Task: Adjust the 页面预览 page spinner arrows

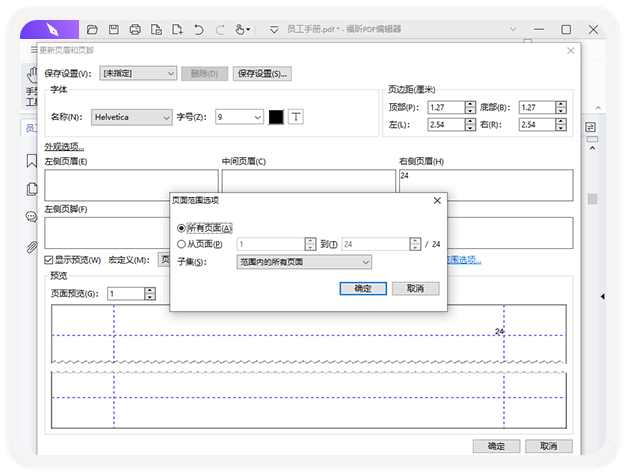Action: (x=150, y=294)
